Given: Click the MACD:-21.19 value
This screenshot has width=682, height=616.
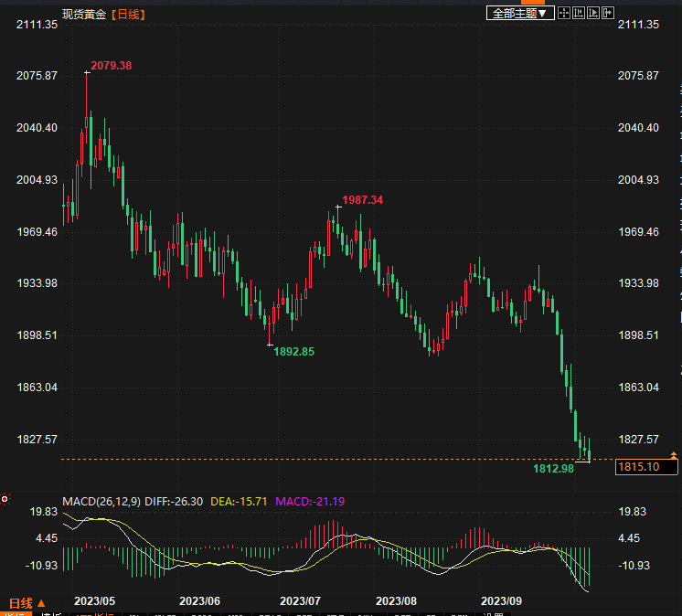Looking at the screenshot, I should point(310,501).
